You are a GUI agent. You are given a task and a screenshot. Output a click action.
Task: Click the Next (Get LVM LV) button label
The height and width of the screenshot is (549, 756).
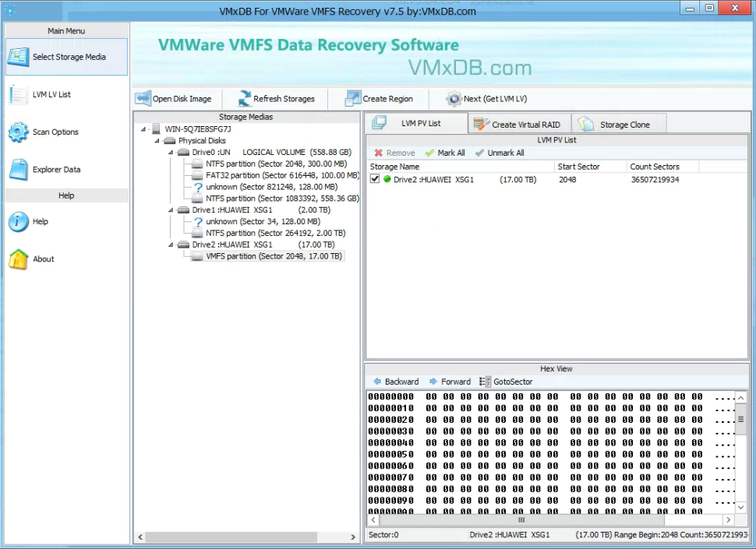click(495, 99)
